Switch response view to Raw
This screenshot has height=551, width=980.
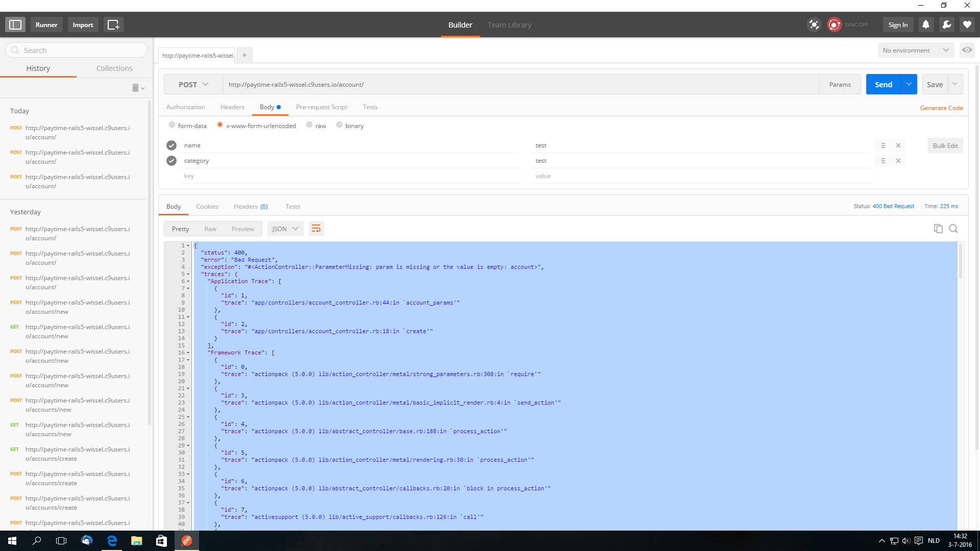click(210, 229)
